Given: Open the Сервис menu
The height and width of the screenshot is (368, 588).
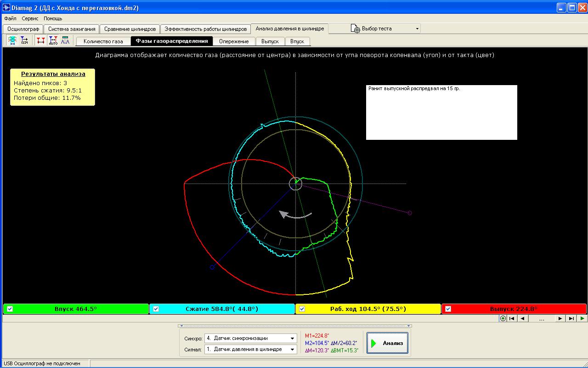Looking at the screenshot, I should (x=30, y=18).
